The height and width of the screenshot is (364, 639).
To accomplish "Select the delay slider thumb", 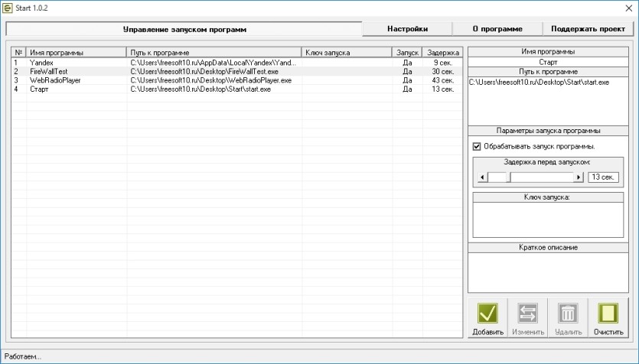I will 499,177.
